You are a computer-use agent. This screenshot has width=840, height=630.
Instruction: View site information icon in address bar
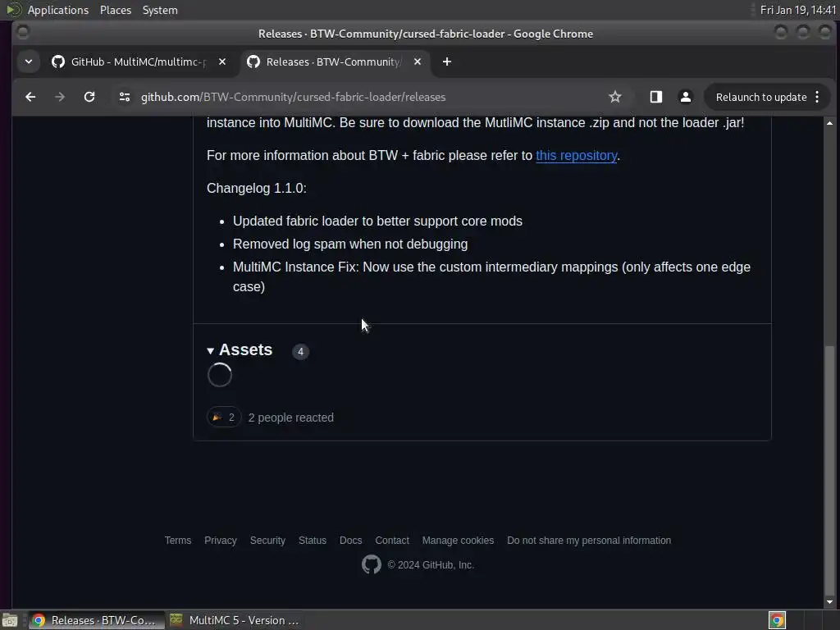click(125, 97)
